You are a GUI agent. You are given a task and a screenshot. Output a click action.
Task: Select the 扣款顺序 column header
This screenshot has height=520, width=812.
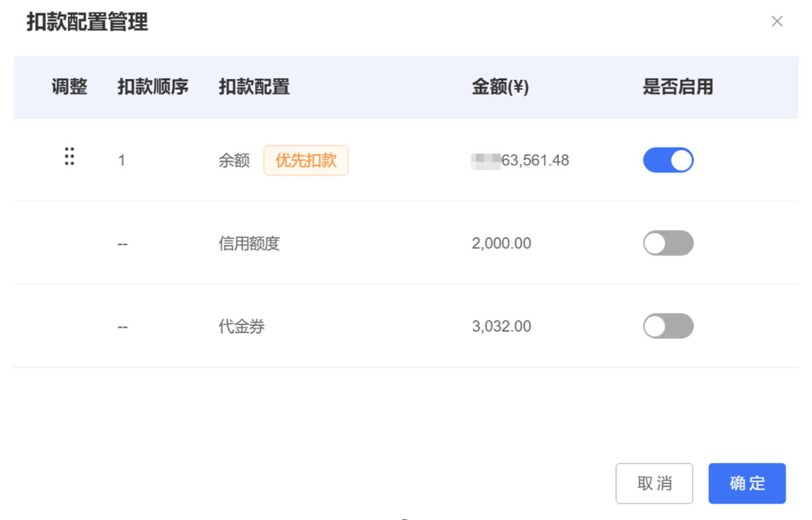tap(153, 87)
